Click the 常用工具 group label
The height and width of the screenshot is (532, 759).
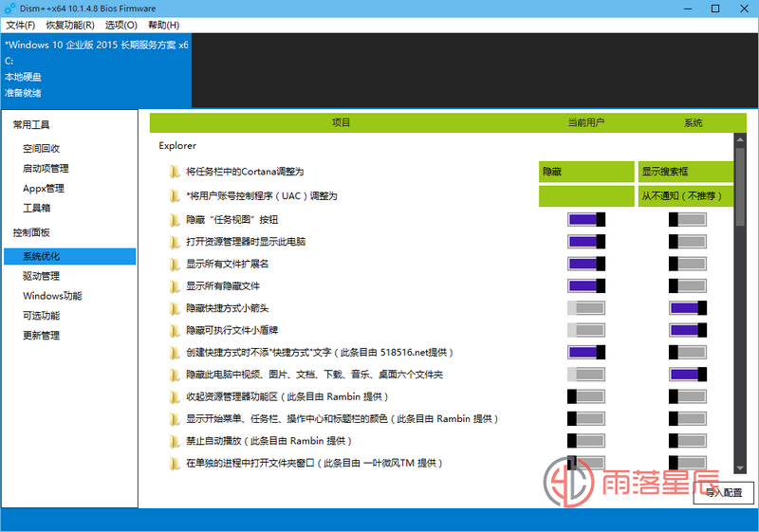pyautogui.click(x=31, y=125)
